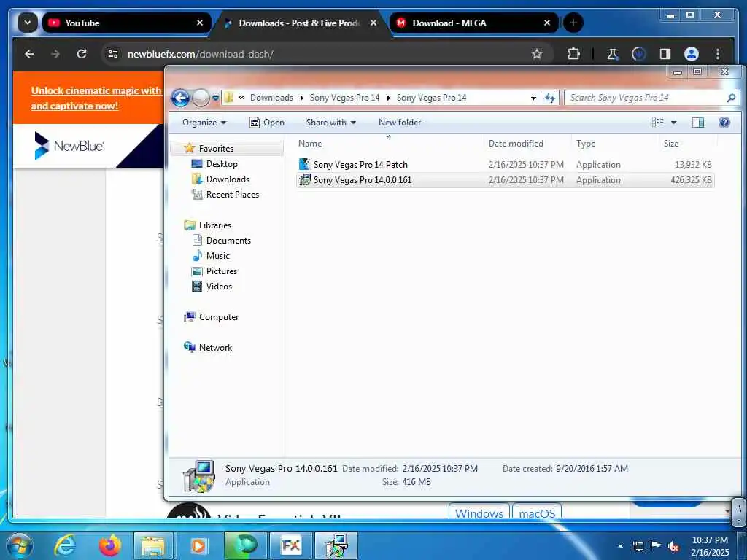Toggle the preview pane icon
747x560 pixels.
coord(698,122)
